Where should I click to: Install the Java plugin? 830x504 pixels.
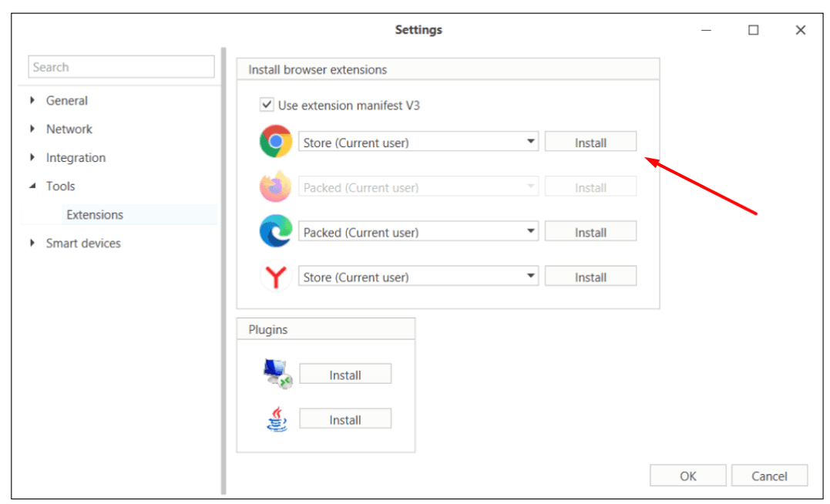click(x=345, y=420)
